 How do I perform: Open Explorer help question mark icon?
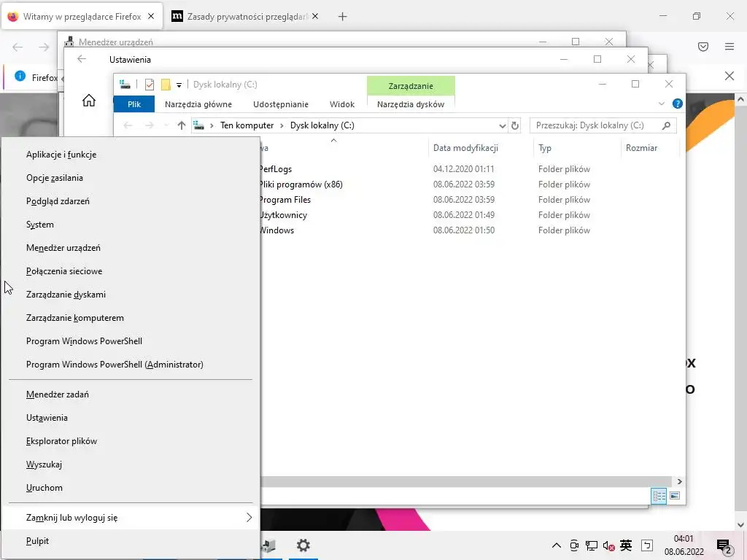point(678,104)
